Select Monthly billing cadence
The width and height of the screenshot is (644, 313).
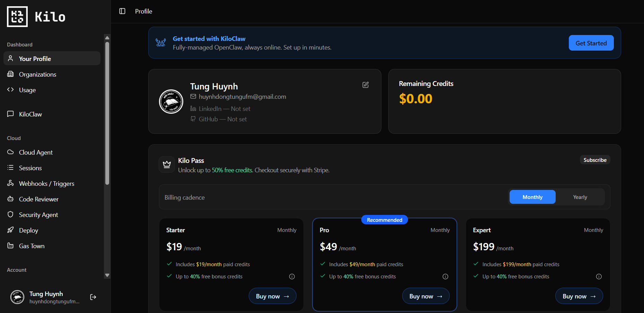[x=532, y=197]
